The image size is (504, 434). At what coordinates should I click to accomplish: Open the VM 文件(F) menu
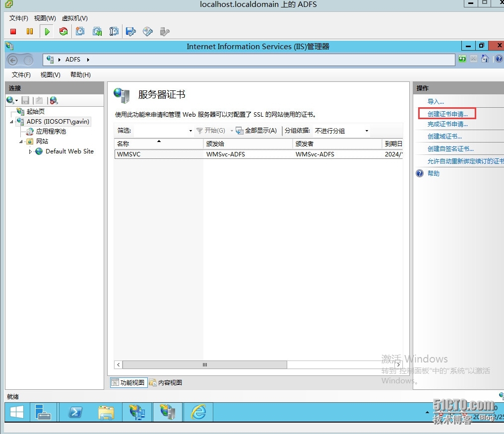point(19,18)
